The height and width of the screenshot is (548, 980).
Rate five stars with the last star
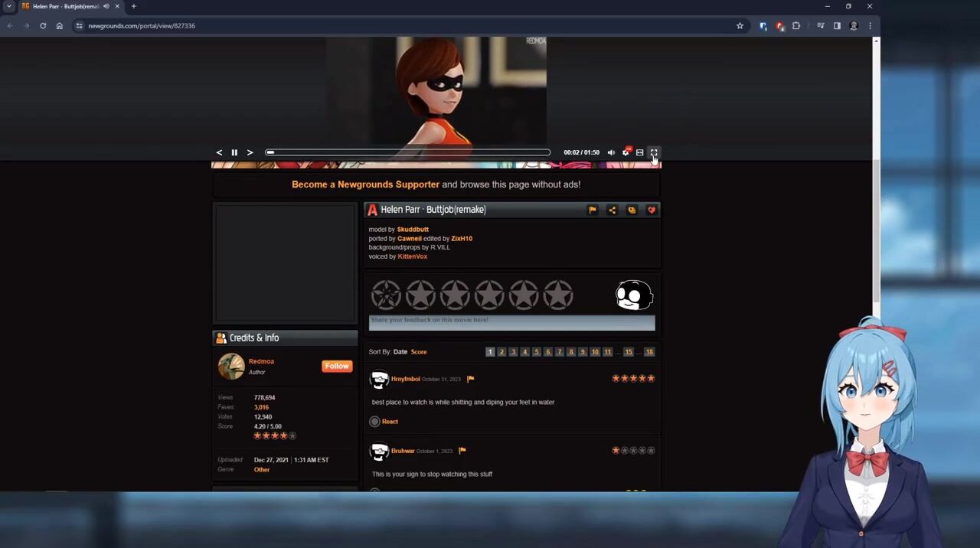[x=558, y=295]
